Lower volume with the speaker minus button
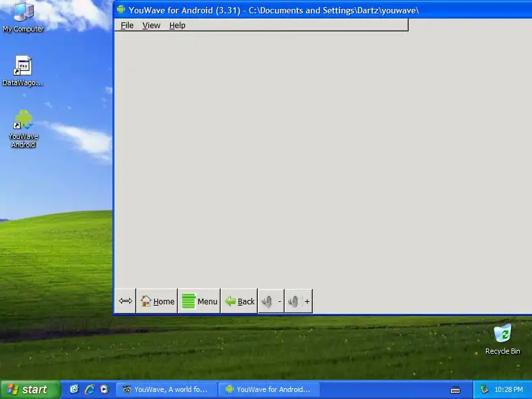Screen dimensions: 532x399 pos(271,301)
